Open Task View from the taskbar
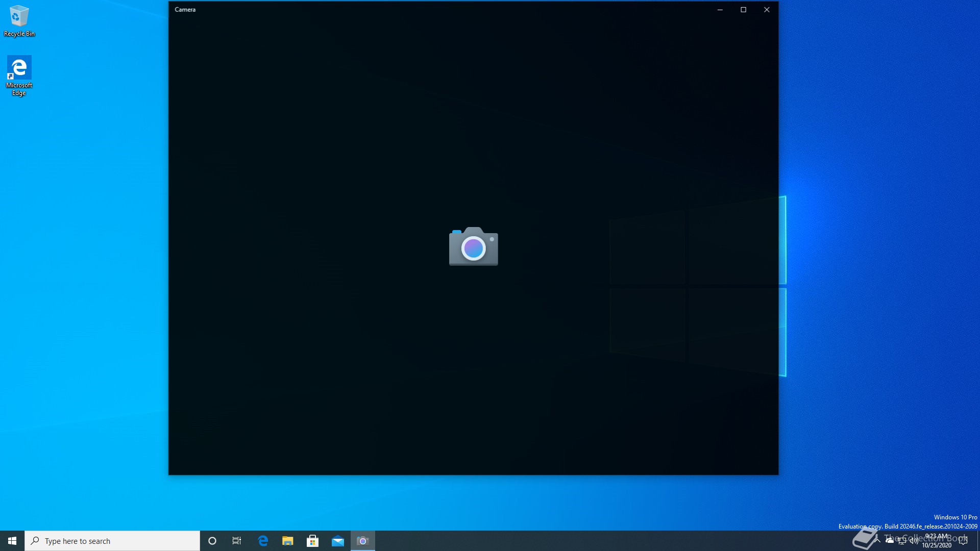 tap(237, 541)
